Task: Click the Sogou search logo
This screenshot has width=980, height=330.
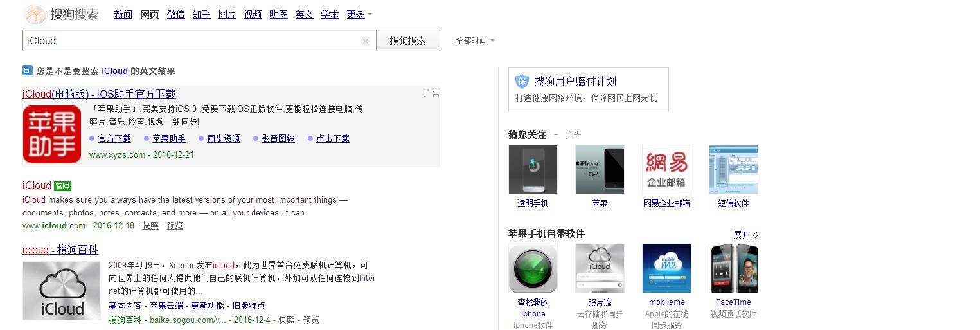Action: (62, 14)
